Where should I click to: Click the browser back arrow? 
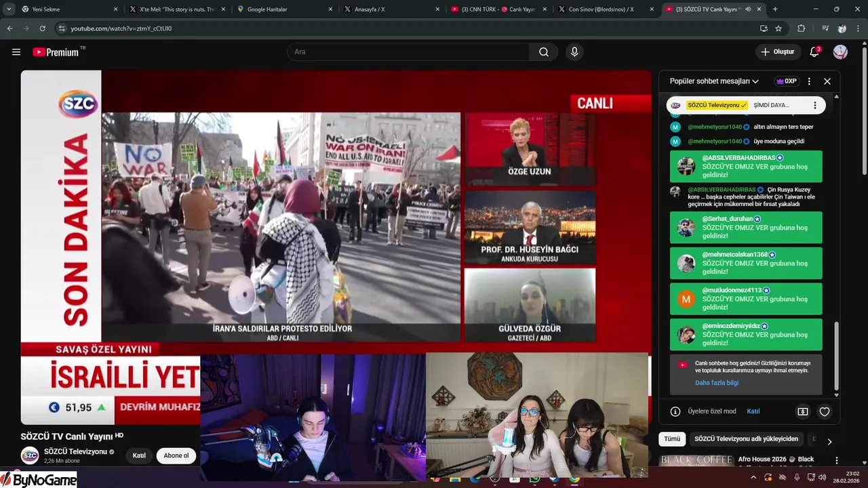point(9,28)
